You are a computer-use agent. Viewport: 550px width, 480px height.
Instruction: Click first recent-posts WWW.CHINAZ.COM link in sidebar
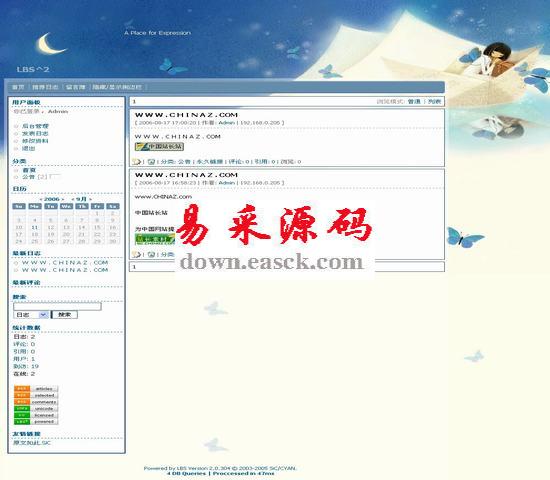[65, 262]
